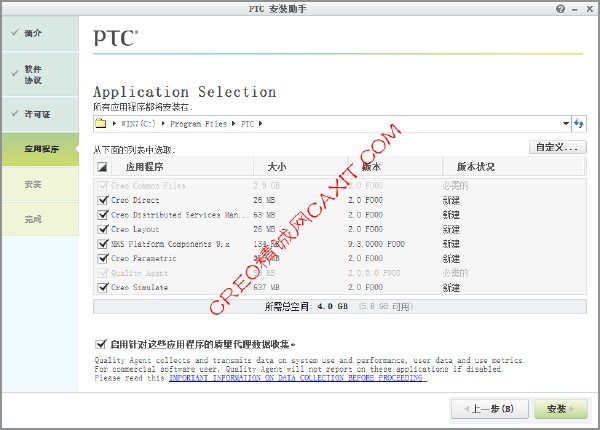Open the install path dropdown arrow
Image resolution: width=600 pixels, height=430 pixels.
pyautogui.click(x=566, y=123)
